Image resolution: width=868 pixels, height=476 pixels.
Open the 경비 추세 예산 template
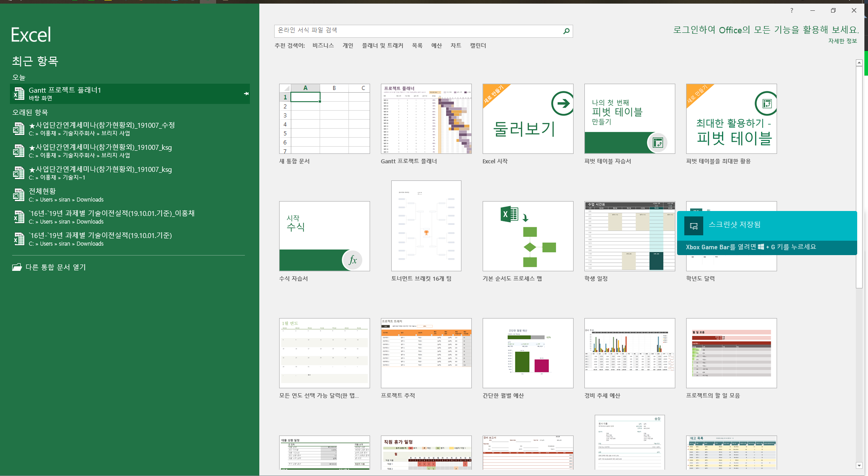coord(630,353)
